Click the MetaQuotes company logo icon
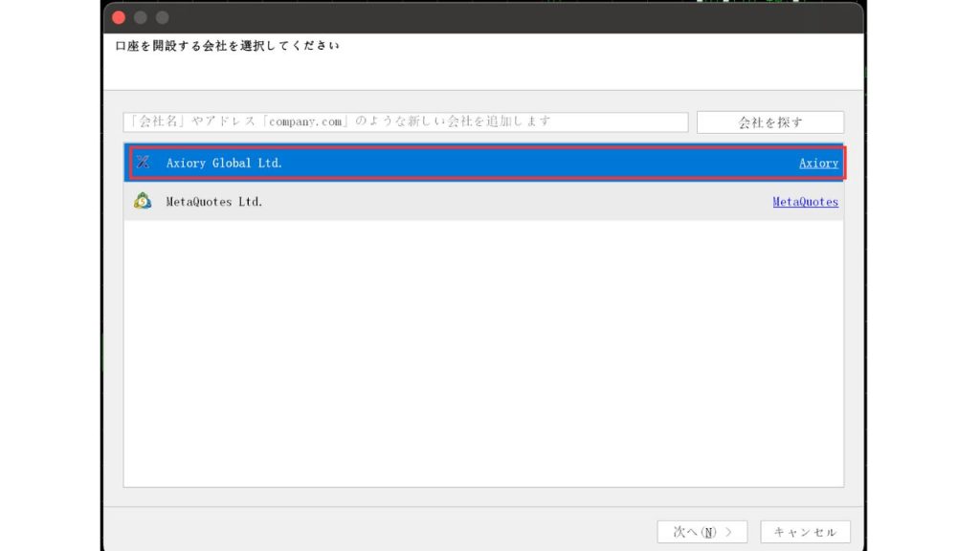The width and height of the screenshot is (980, 551). [x=143, y=201]
